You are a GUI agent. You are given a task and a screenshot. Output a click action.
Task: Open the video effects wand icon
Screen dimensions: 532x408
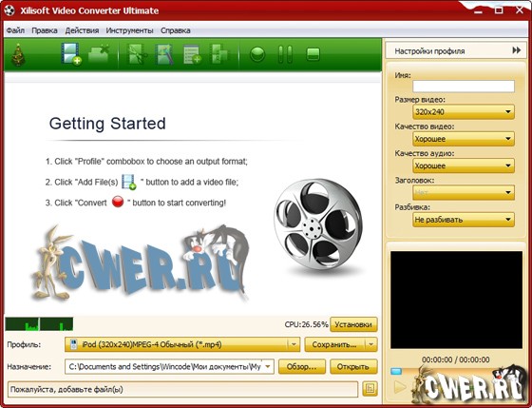coord(164,54)
